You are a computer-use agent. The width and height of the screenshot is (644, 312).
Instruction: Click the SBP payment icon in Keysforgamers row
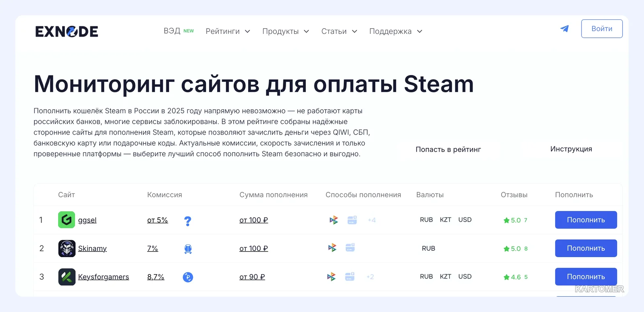pyautogui.click(x=331, y=277)
